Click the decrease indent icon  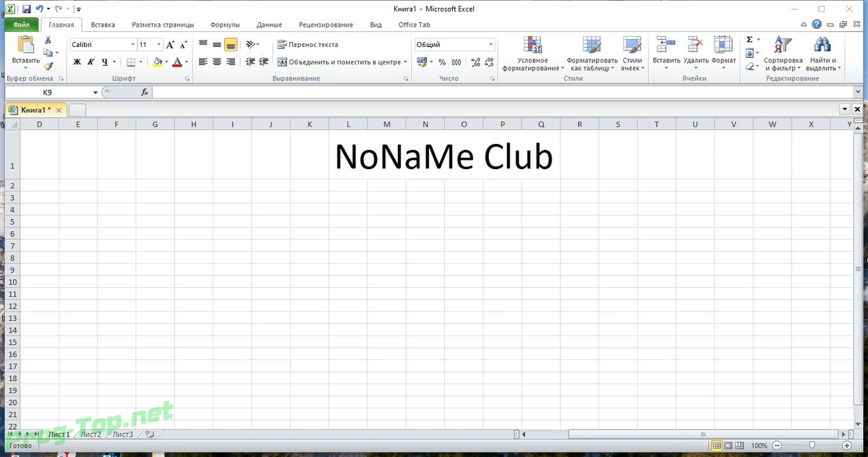coord(252,62)
